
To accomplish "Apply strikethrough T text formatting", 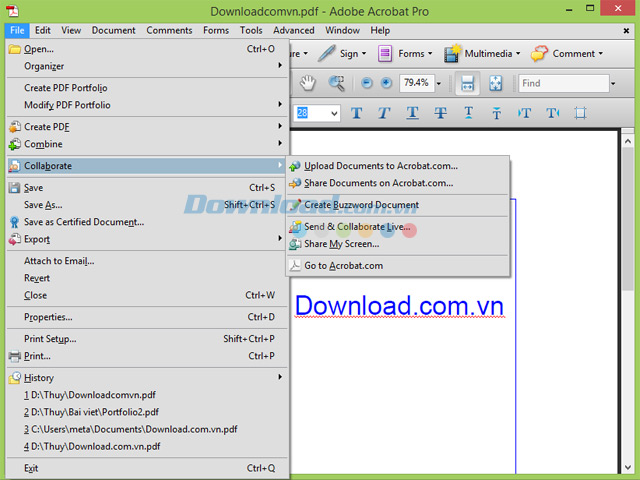I will pyautogui.click(x=440, y=113).
